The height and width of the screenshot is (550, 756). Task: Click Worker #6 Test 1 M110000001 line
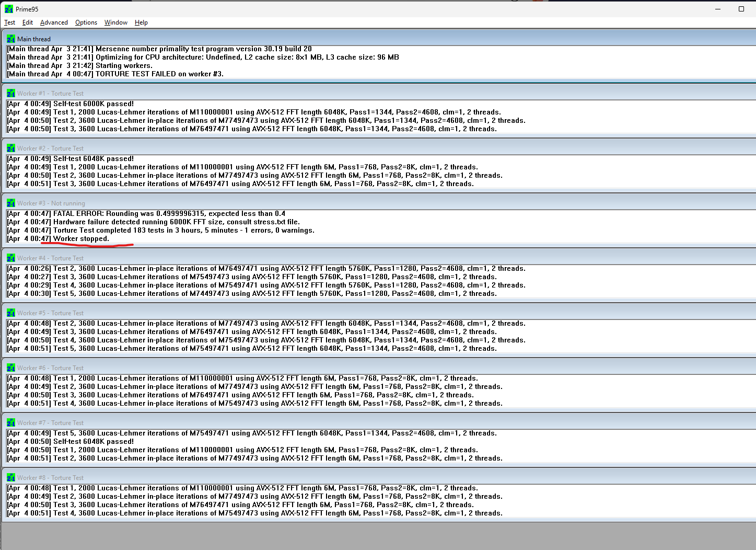coord(242,379)
